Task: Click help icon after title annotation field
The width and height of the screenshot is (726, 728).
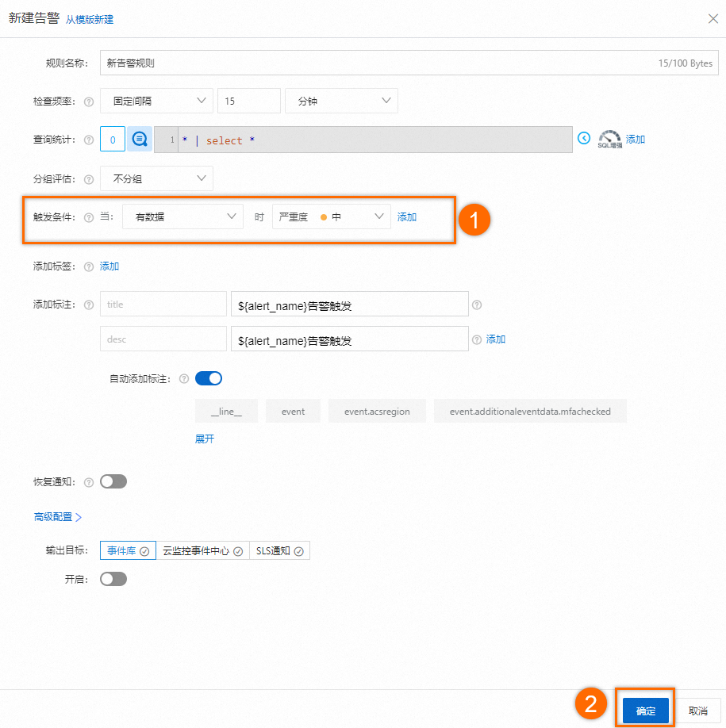Action: point(477,305)
